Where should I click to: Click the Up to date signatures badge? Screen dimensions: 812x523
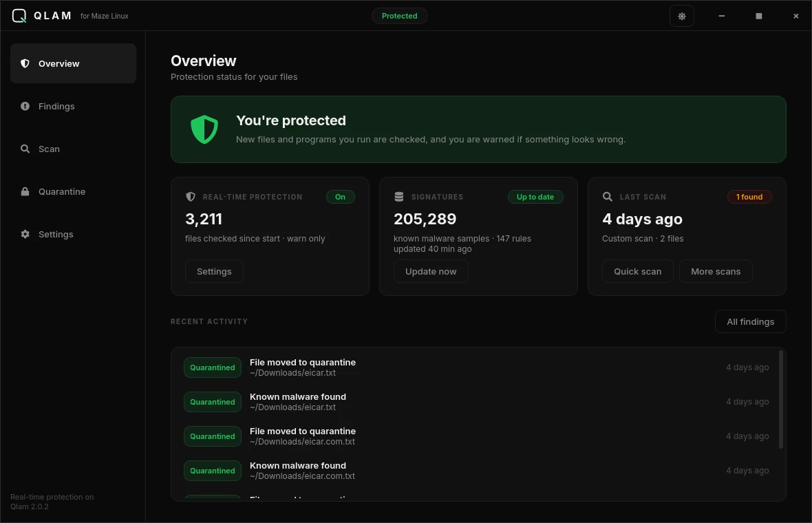(x=535, y=197)
